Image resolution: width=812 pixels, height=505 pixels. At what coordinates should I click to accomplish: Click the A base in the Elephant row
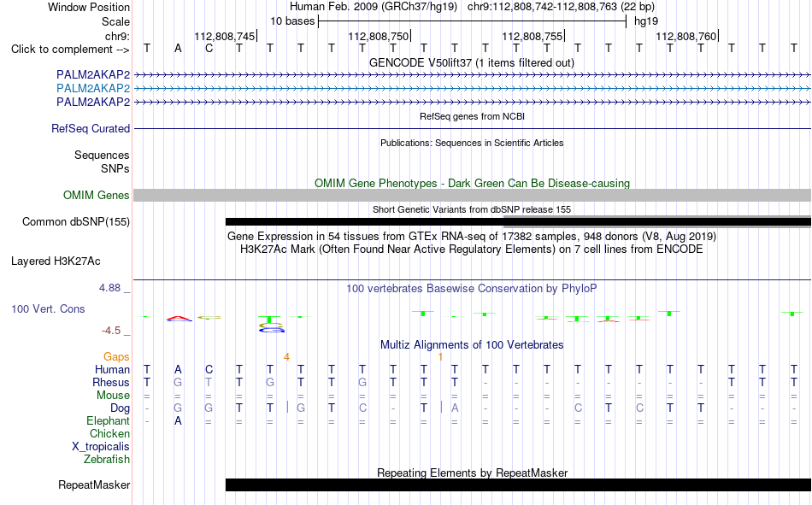178,421
